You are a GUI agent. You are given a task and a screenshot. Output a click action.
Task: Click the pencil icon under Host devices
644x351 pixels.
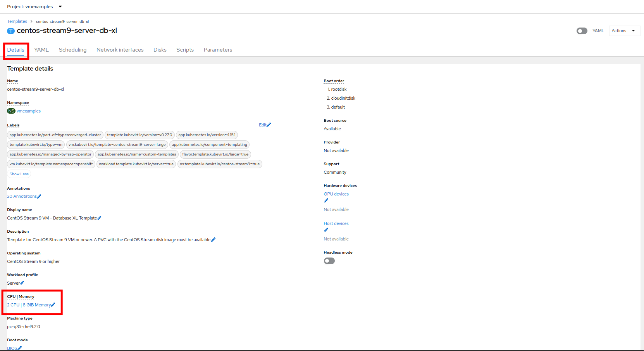point(326,230)
